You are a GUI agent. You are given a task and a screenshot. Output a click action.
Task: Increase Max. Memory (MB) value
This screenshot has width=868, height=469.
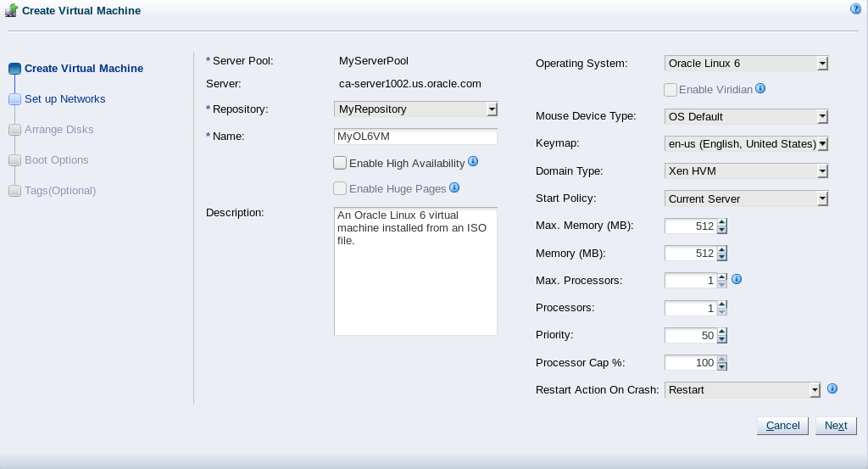tap(722, 222)
